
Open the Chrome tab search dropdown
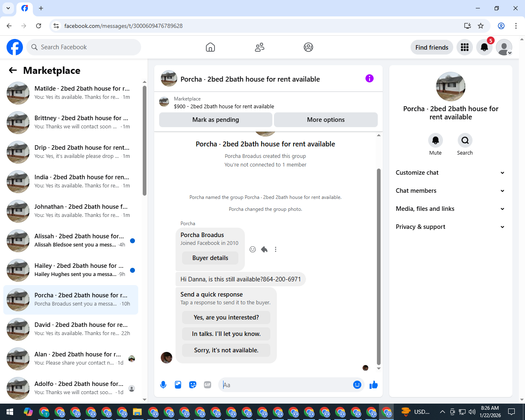8,8
